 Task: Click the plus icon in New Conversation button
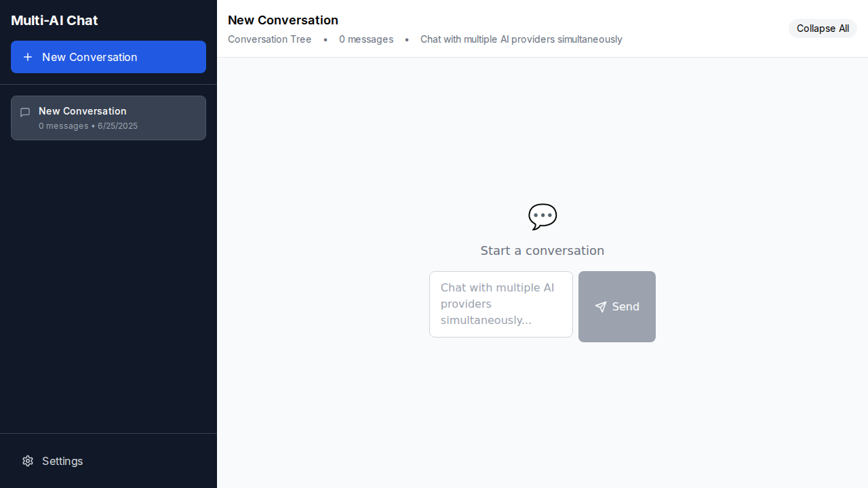click(28, 57)
